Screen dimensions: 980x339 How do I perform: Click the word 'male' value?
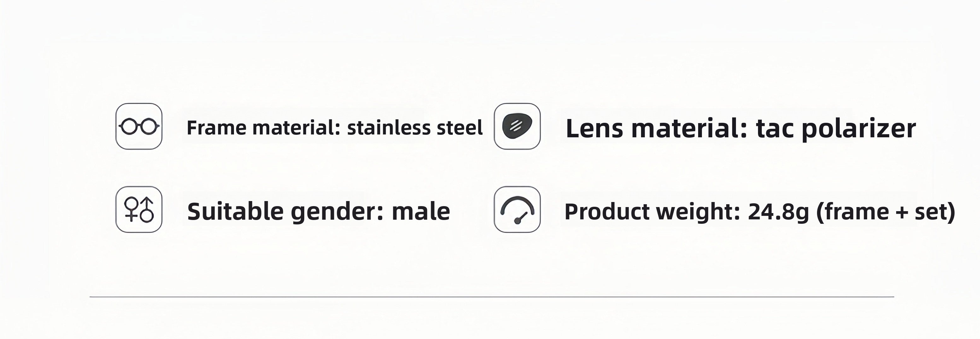421,212
